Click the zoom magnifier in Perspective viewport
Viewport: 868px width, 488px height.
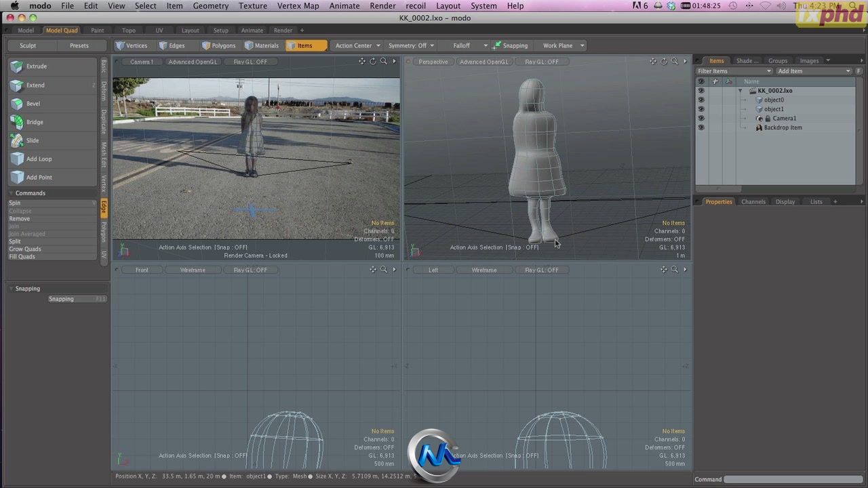(674, 62)
